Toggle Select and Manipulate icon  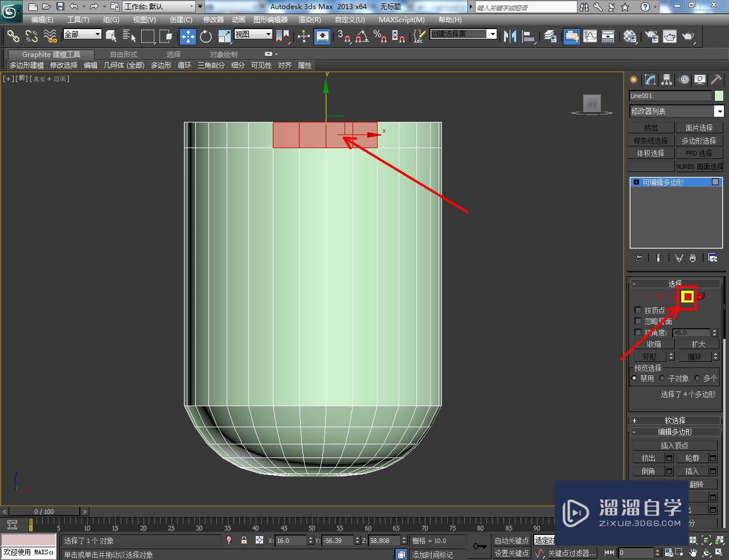(304, 36)
